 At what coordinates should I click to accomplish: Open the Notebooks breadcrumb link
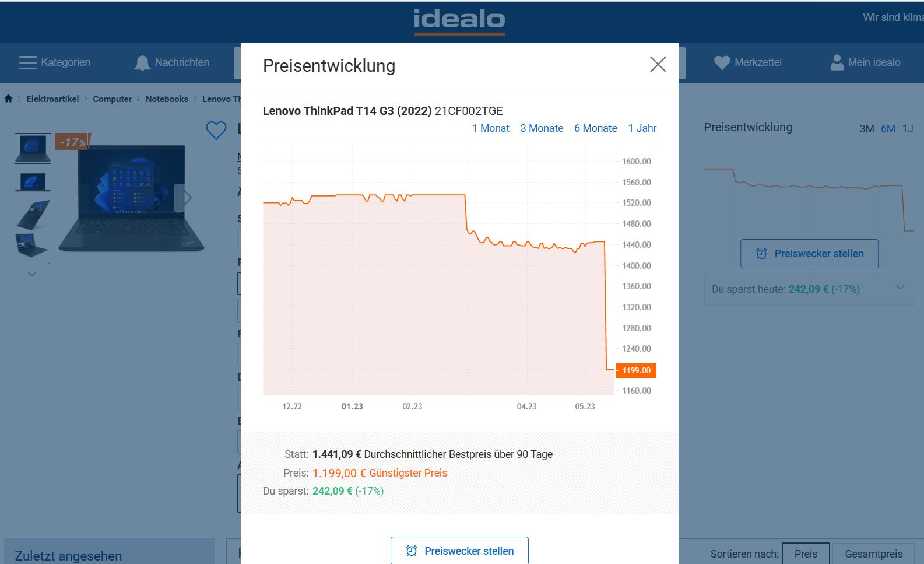point(167,99)
